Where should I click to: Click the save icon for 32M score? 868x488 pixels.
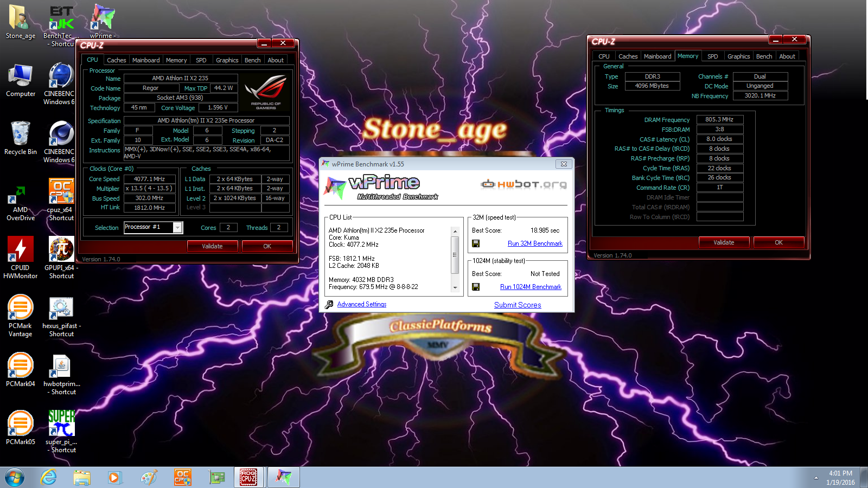(x=476, y=243)
